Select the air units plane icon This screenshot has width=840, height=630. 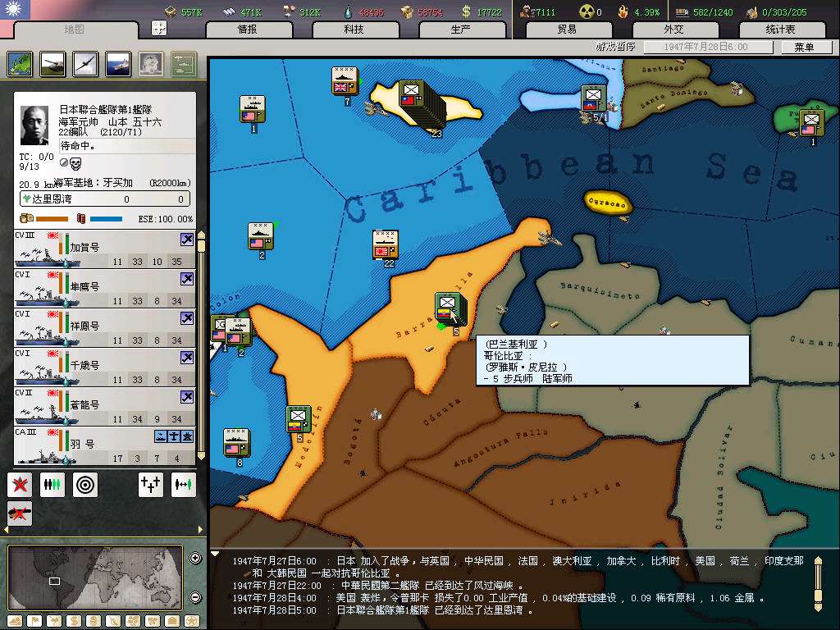point(85,64)
